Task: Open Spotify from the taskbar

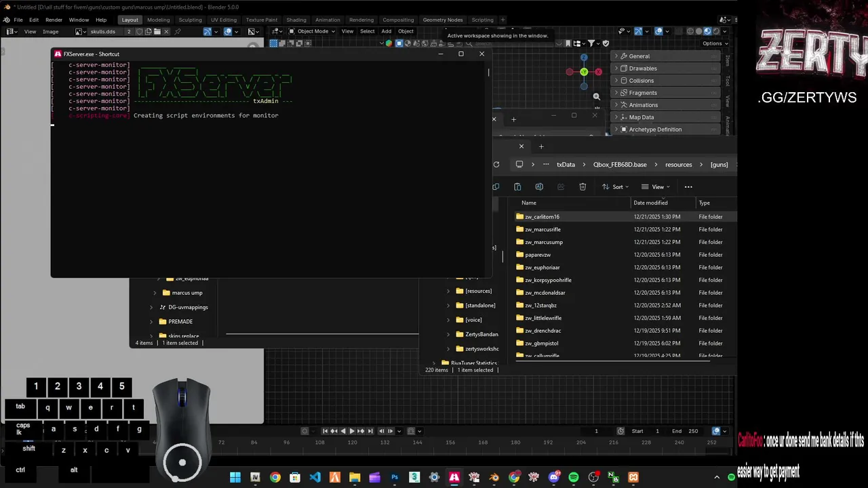Action: click(574, 477)
